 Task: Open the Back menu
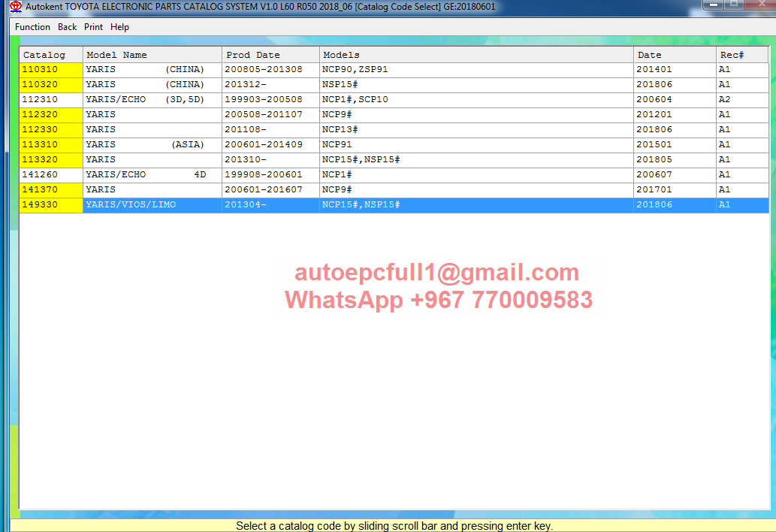click(67, 27)
